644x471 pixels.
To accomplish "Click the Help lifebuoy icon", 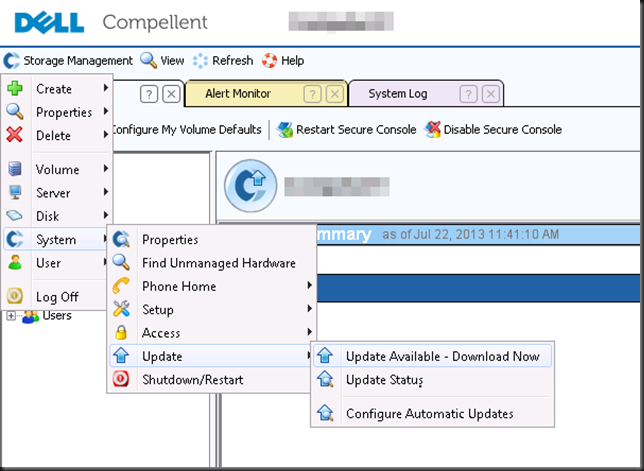I will tap(270, 61).
